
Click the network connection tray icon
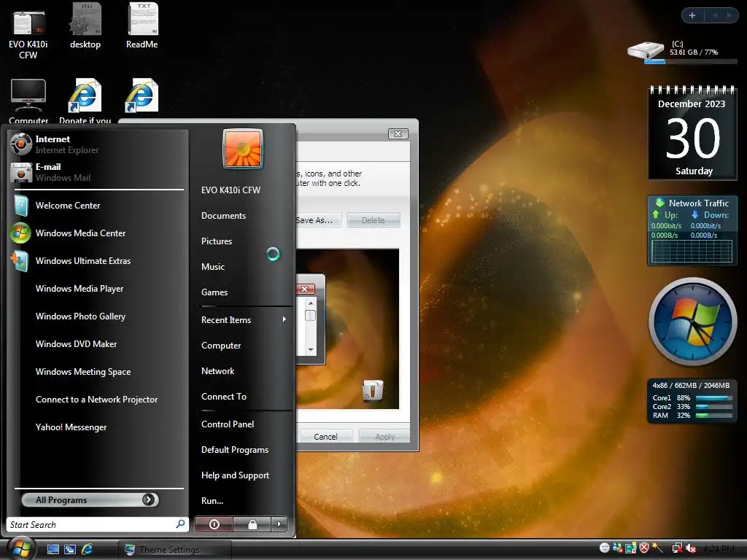pos(677,548)
